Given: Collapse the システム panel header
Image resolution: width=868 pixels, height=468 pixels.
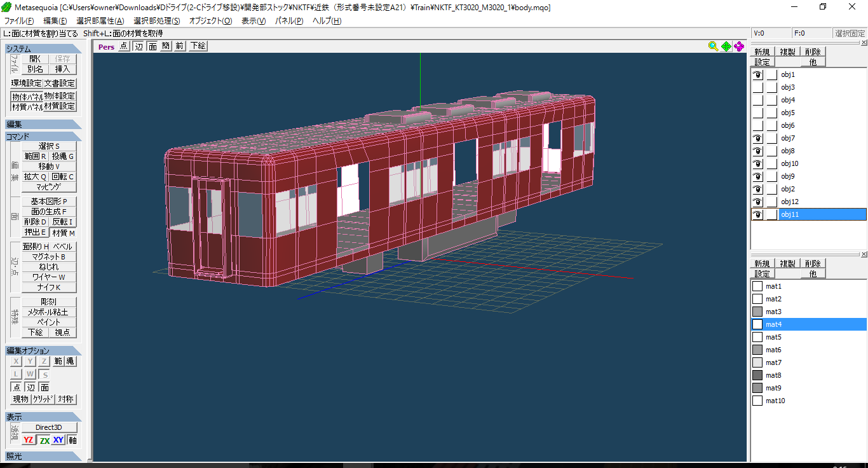Looking at the screenshot, I should tap(44, 49).
